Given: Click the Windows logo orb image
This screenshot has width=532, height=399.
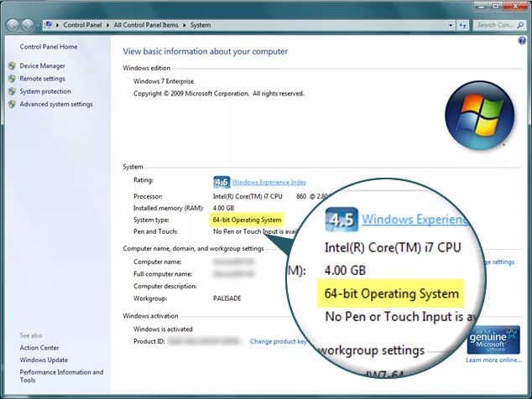Looking at the screenshot, I should tap(479, 116).
